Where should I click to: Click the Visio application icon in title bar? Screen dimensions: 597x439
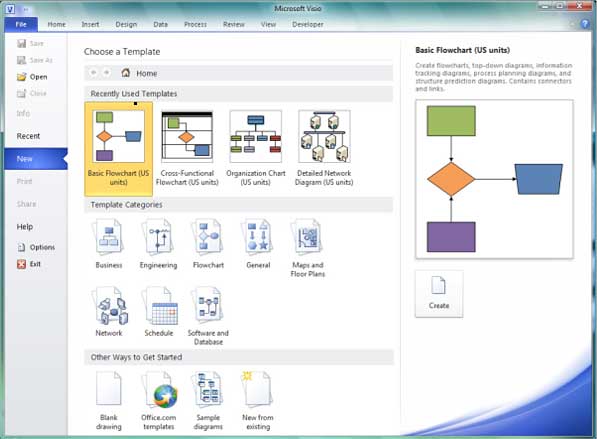coord(10,9)
